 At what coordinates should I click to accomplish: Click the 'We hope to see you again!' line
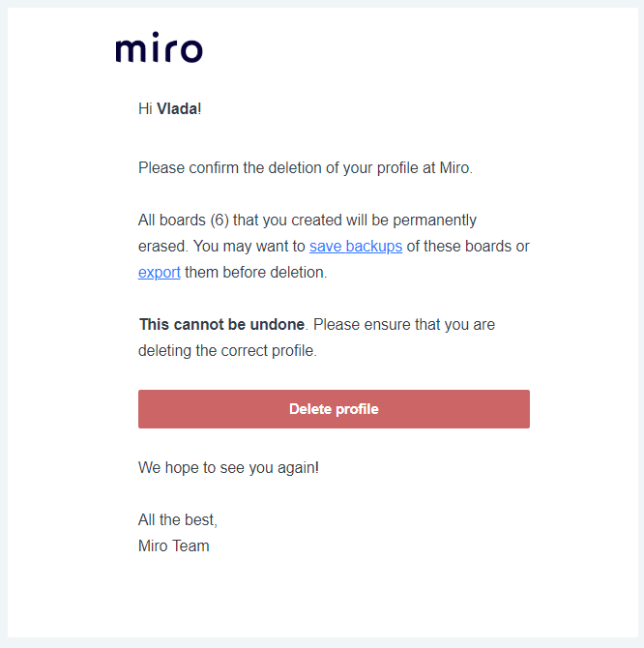tap(228, 468)
